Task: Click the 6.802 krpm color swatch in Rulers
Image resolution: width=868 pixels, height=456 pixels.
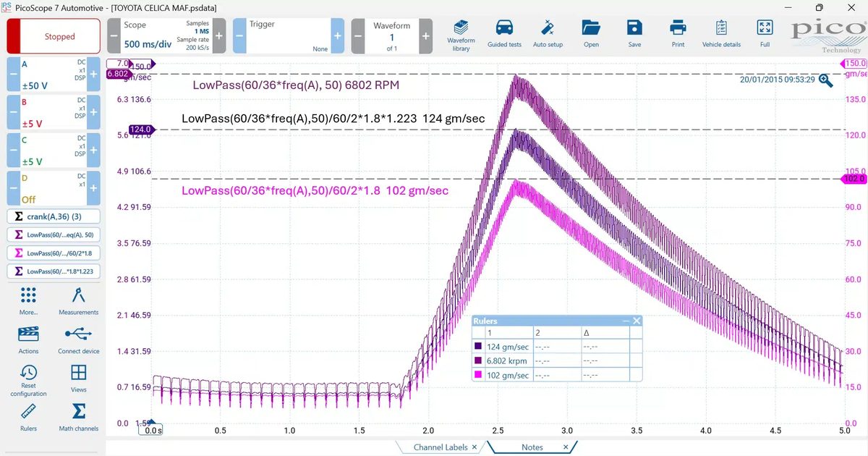Action: [477, 360]
